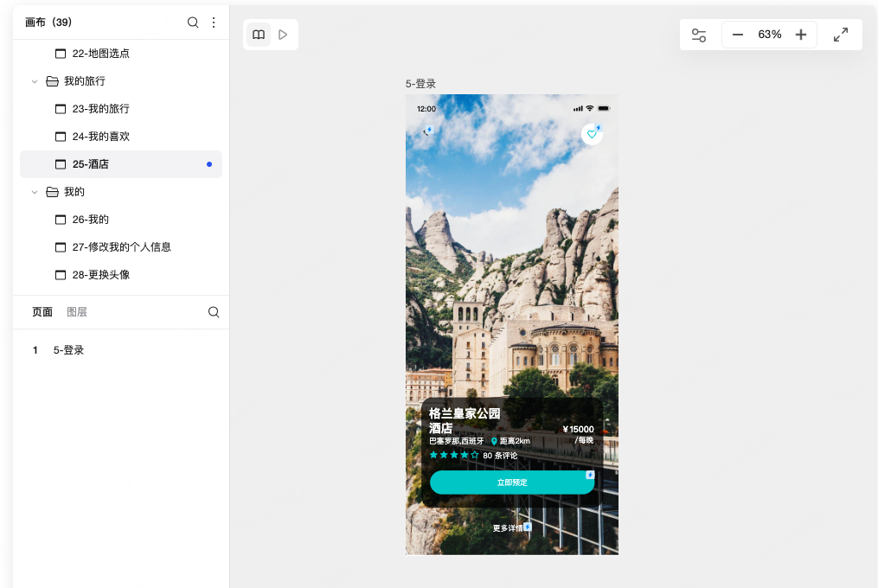Click the frame icon beside 24-我的喜欢

(x=61, y=137)
